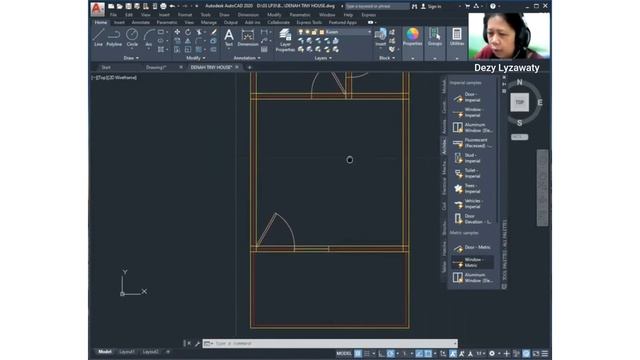Switch to the Express Tools ribbon tab
The width and height of the screenshot is (640, 360).
309,22
